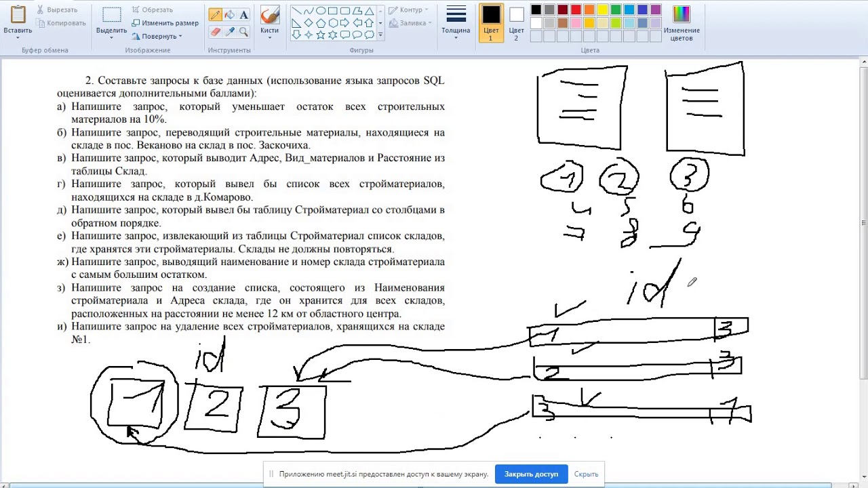Image resolution: width=868 pixels, height=488 pixels.
Task: Pick the pink color swatch
Action: tap(575, 22)
